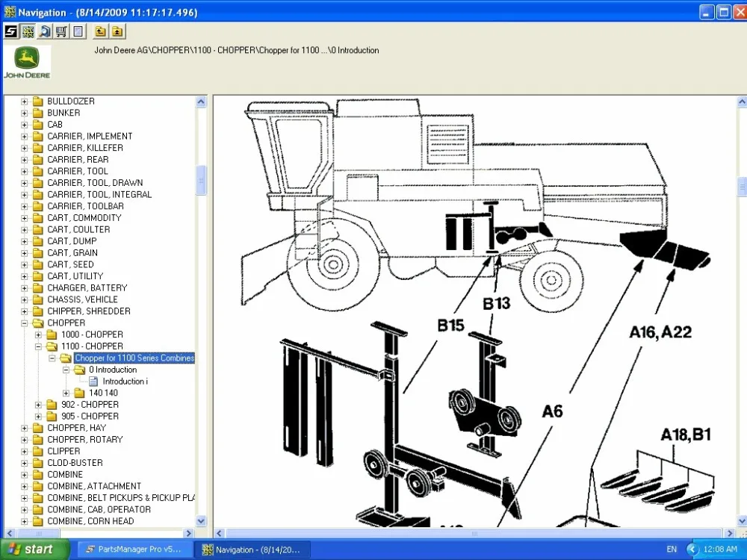The width and height of the screenshot is (747, 560).
Task: Select CARRIER, KILLEFER in the tree
Action: (85, 148)
